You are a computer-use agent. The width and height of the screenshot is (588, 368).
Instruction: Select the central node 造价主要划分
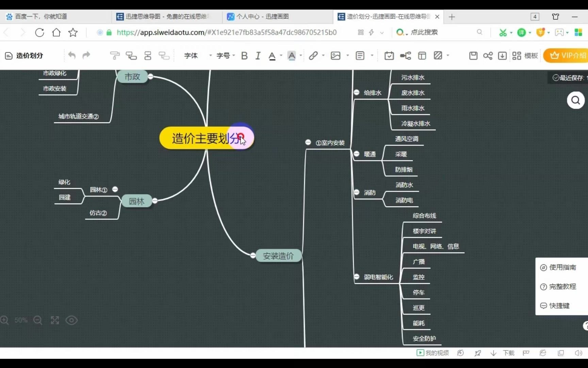tap(207, 138)
